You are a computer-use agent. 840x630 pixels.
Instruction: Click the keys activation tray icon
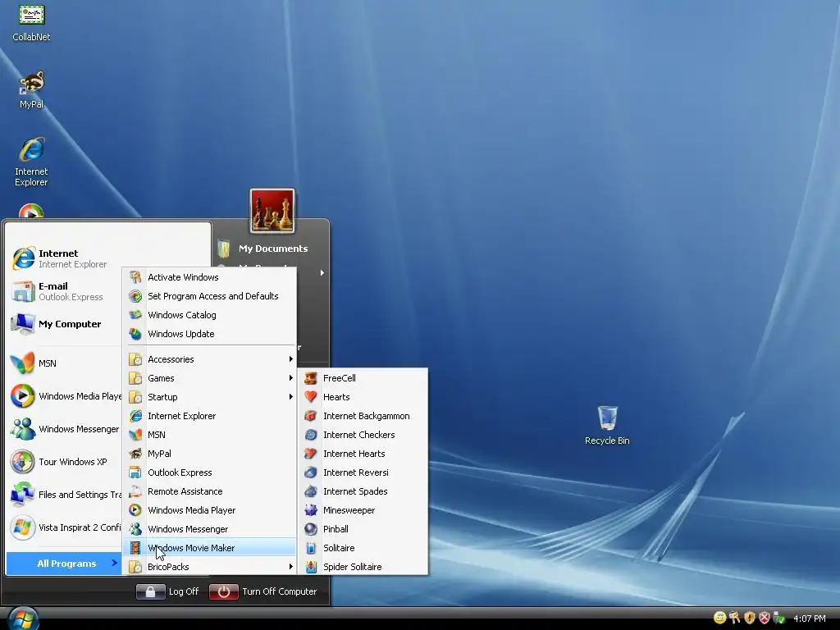pyautogui.click(x=734, y=618)
